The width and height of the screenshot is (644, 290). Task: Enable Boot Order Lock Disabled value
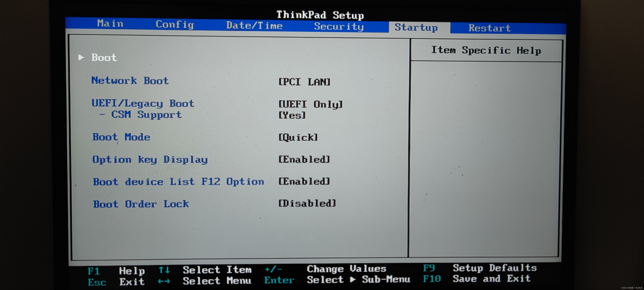tap(307, 203)
